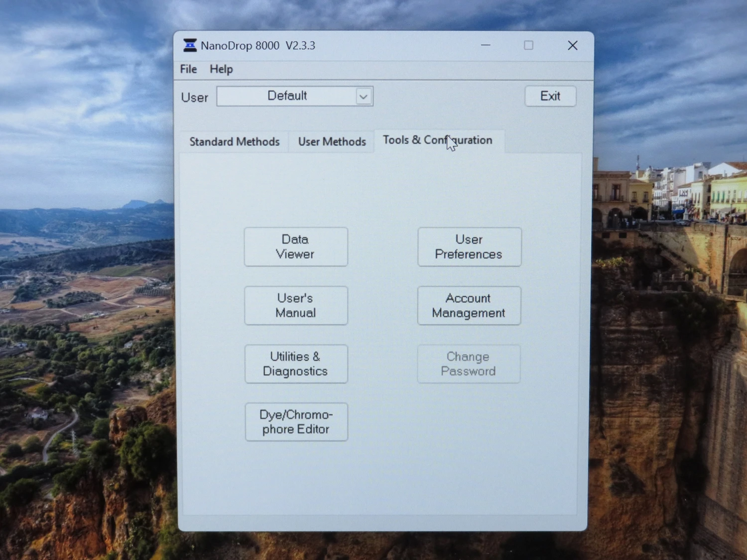Screen dimensions: 747x560
Task: Open User Preferences
Action: click(x=469, y=247)
